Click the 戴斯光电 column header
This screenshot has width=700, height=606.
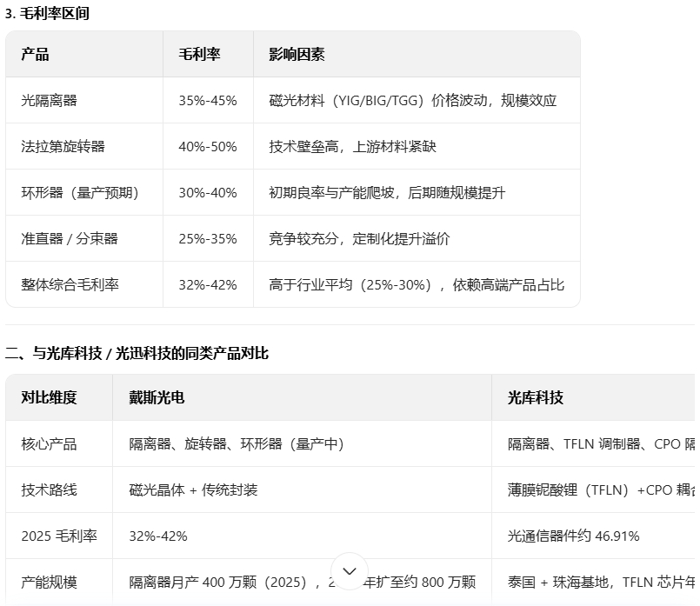click(x=157, y=398)
